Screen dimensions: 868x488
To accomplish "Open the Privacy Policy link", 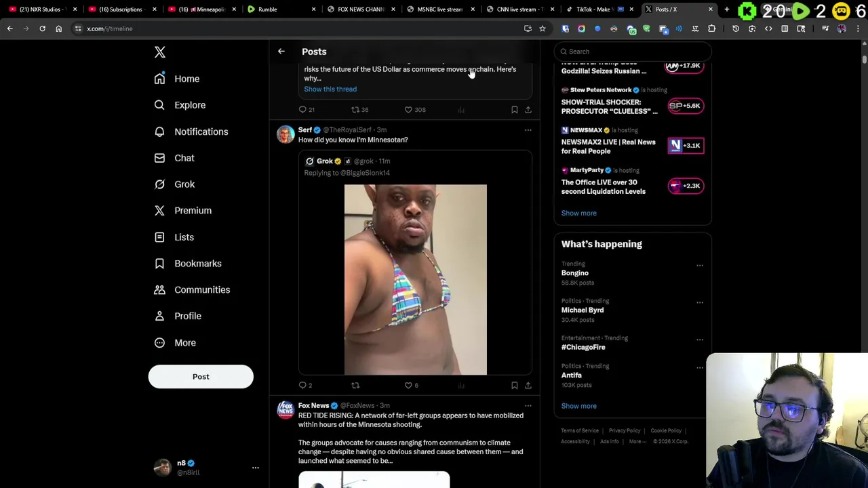I will point(625,430).
